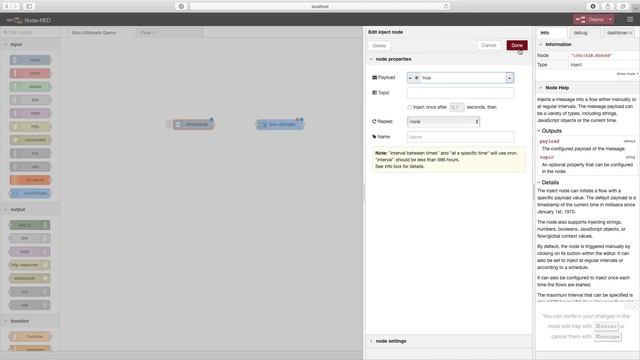Select the udp node under input category
This screenshot has height=360, width=640.
coord(31,167)
